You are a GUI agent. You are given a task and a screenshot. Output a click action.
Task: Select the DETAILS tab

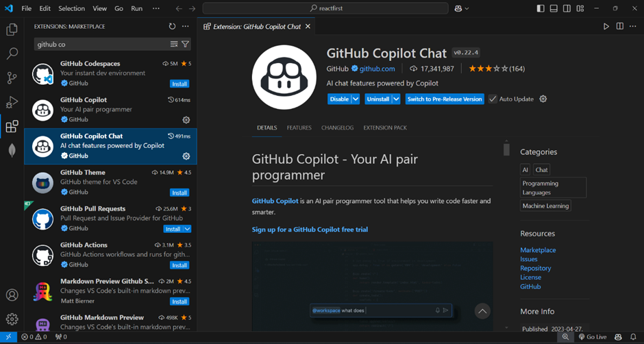(x=267, y=128)
